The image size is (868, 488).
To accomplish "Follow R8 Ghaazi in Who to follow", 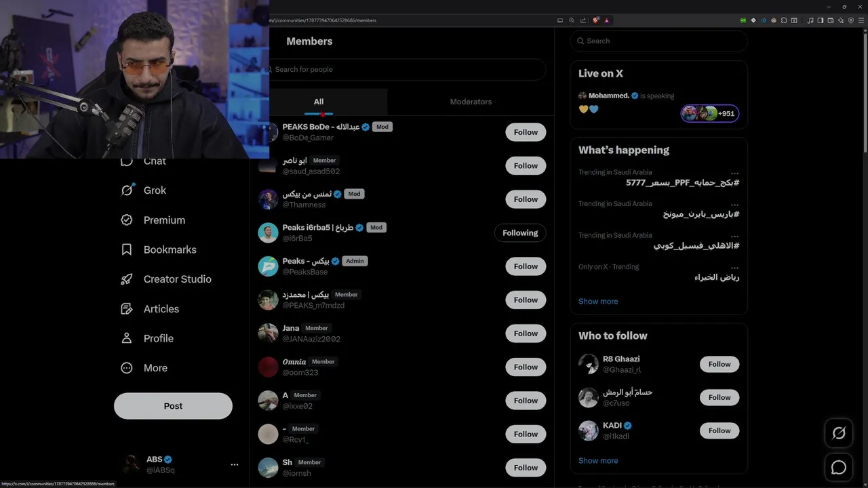I will click(x=719, y=364).
